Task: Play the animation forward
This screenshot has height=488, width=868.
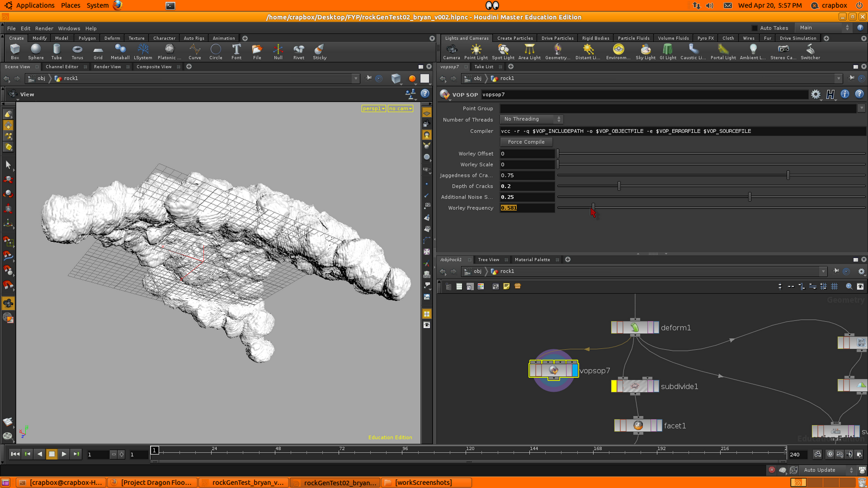Action: pyautogui.click(x=64, y=454)
